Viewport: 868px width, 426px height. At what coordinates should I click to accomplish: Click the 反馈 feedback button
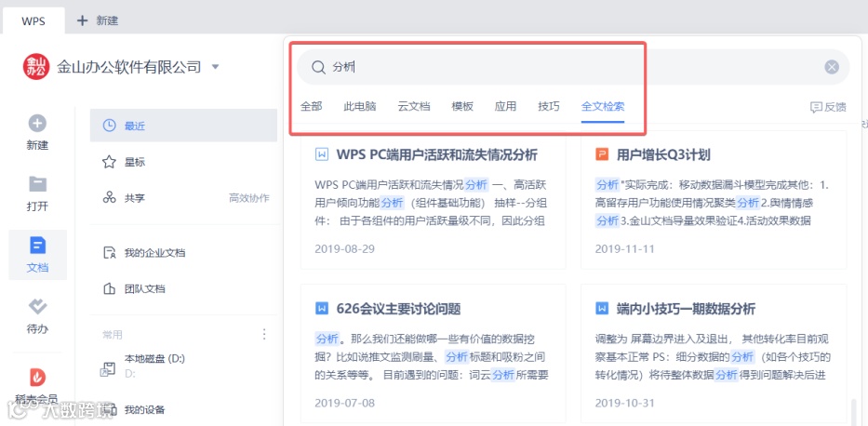[829, 107]
